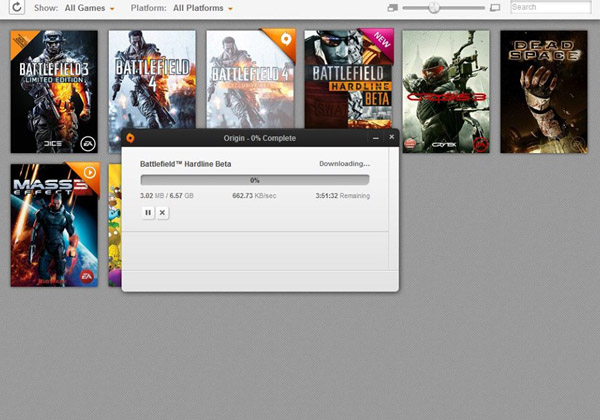
Task: Click the Downloading... status text
Action: (x=344, y=164)
